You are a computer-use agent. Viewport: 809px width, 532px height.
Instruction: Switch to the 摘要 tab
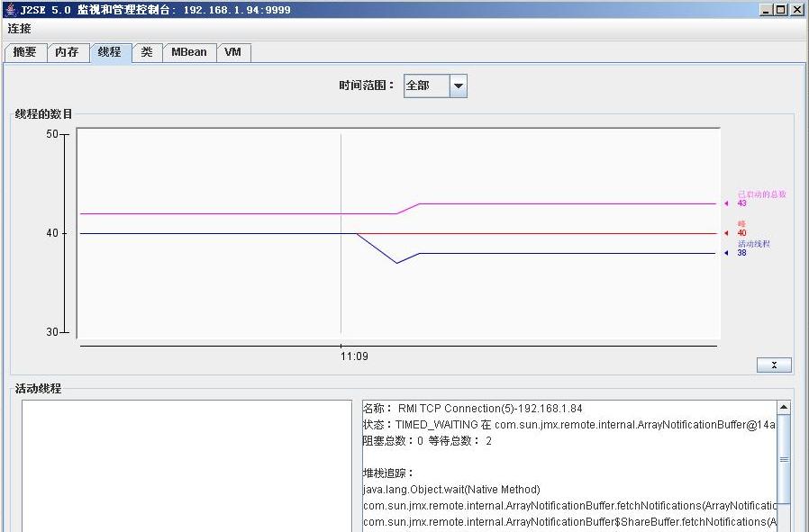pos(25,52)
